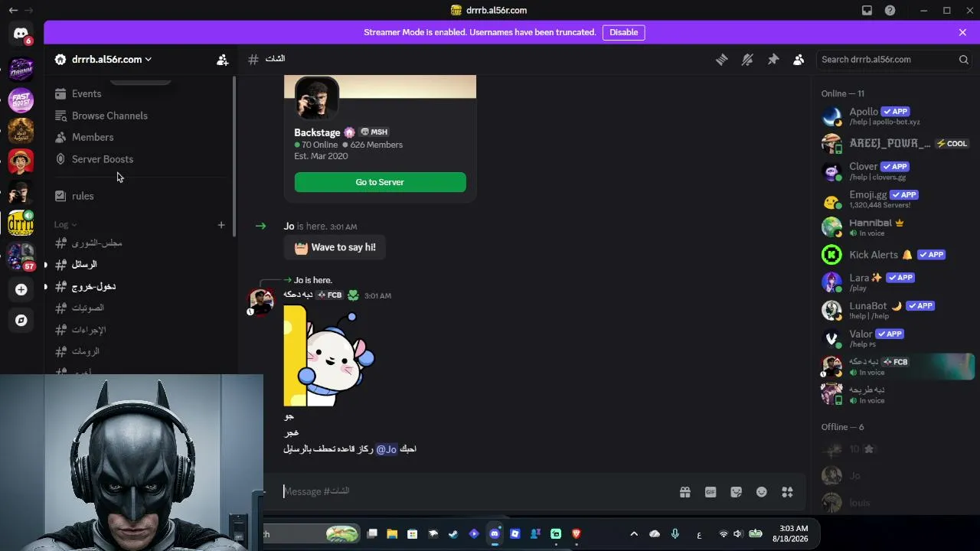
Task: Close the Streamer Mode banner
Action: [x=962, y=32]
